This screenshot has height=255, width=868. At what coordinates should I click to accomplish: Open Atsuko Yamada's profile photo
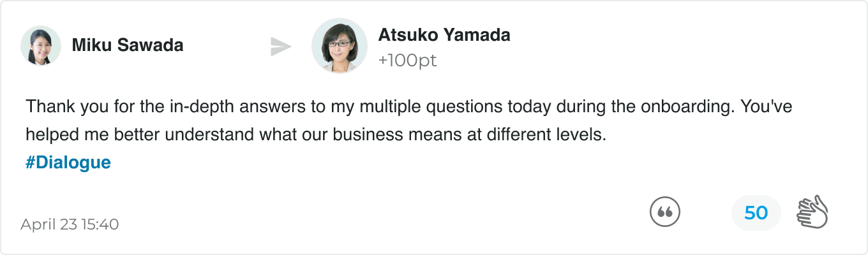click(x=340, y=46)
